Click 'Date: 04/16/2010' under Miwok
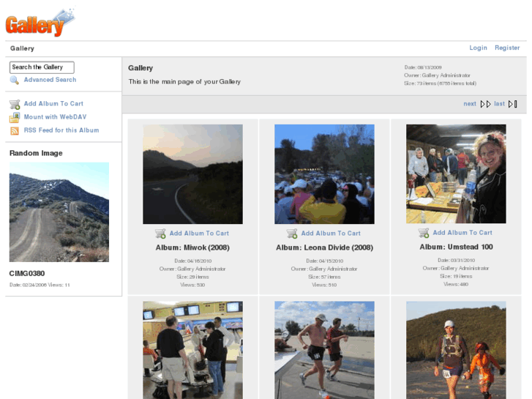Viewport: 532px width, 399px height. (192, 261)
